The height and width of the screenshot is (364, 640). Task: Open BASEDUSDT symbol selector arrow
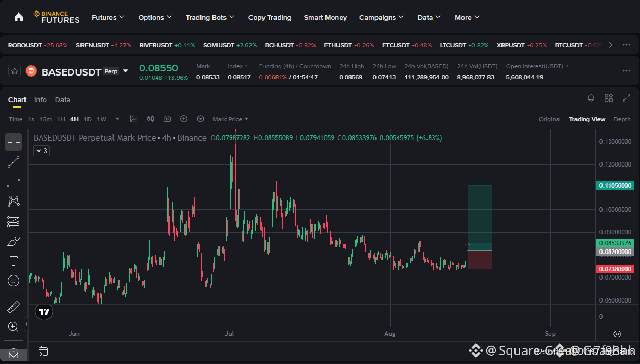[126, 71]
